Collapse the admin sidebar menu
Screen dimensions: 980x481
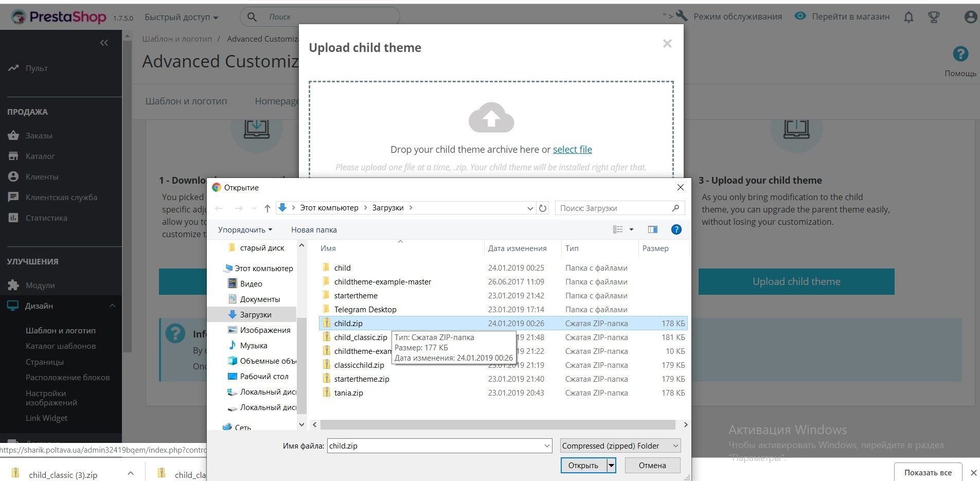104,43
